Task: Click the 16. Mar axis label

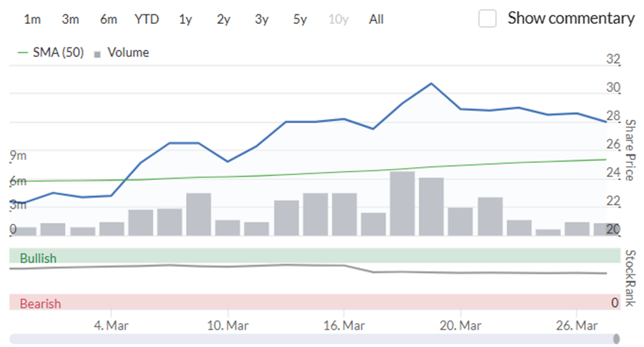Action: point(344,326)
